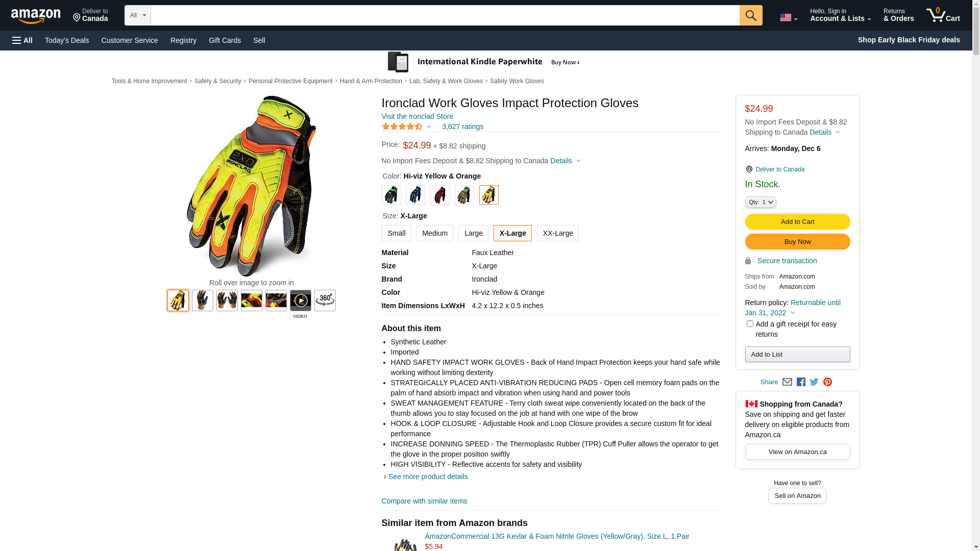Open the 3,627 ratings link
The width and height of the screenshot is (980, 551).
462,127
